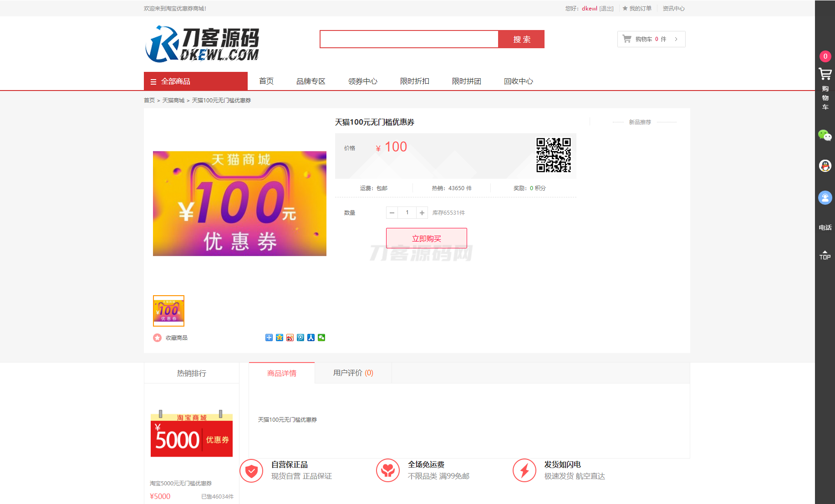The height and width of the screenshot is (504, 835).
Task: Open cart preview via the 购物车 chevron
Action: tap(677, 39)
